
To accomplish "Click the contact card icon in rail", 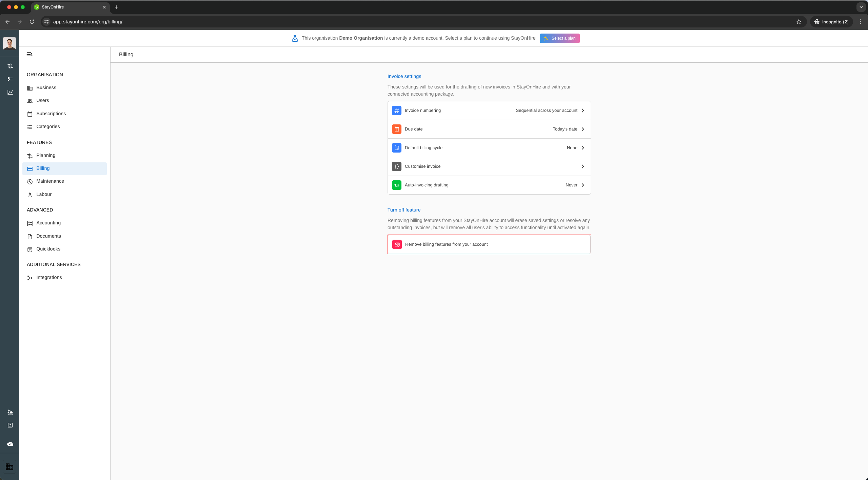I will coord(10,425).
